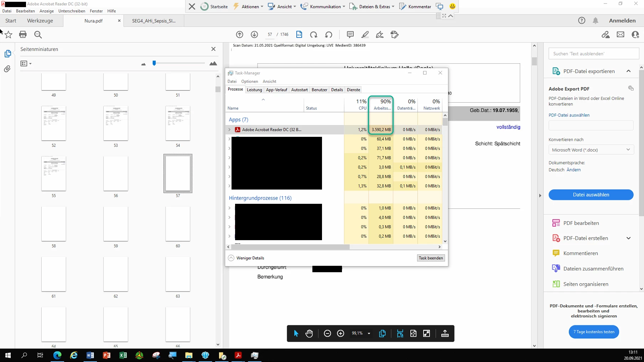
Task: Add a sticky note comment icon
Action: 350,35
